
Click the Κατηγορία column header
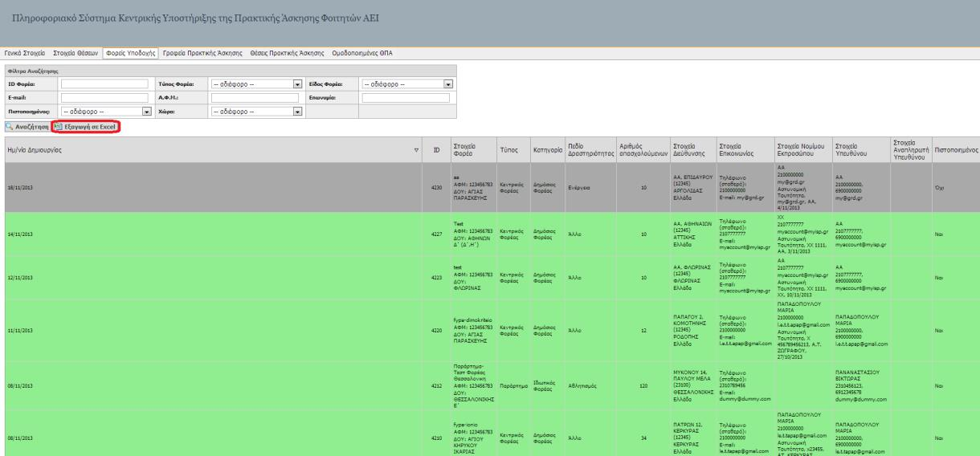[x=546, y=150]
